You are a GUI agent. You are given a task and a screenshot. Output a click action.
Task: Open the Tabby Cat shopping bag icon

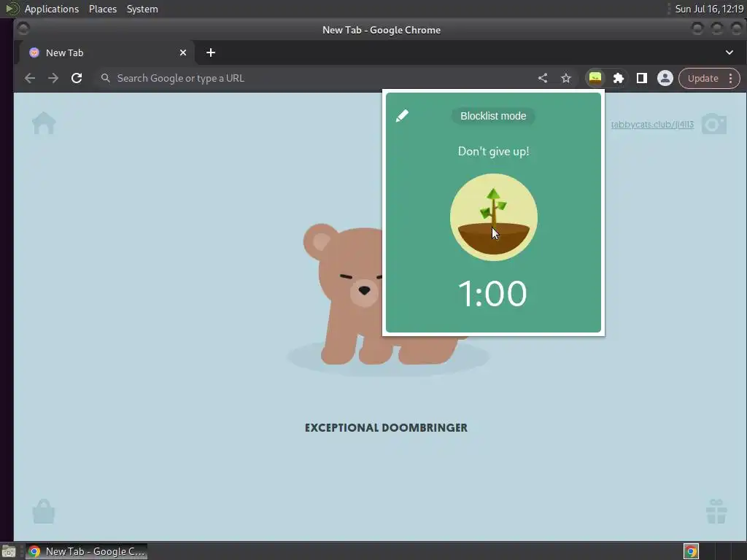(44, 511)
